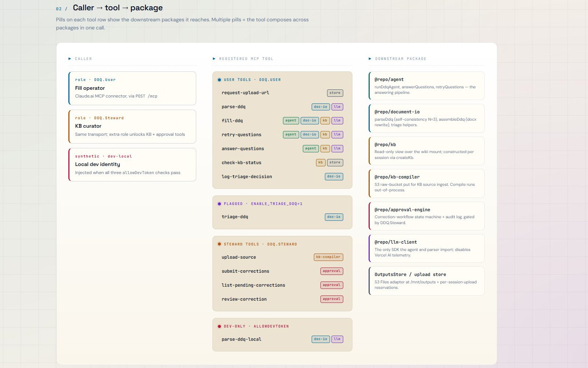
Task: Click the red dot beside DEV-ONLY header
Action: tap(219, 326)
